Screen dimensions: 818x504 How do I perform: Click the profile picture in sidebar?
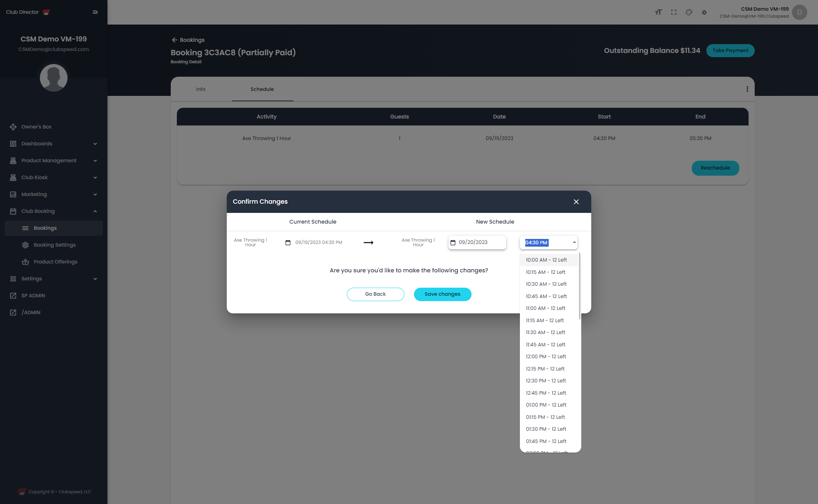54,78
